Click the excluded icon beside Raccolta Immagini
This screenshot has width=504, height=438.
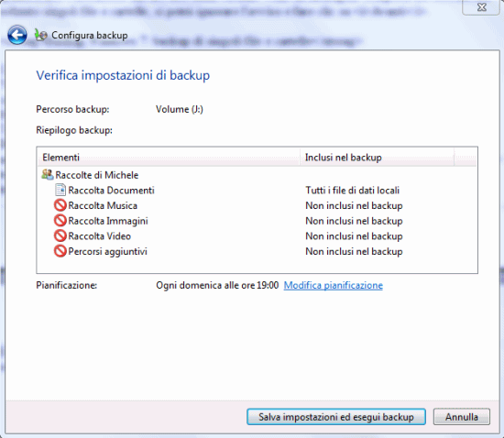60,221
